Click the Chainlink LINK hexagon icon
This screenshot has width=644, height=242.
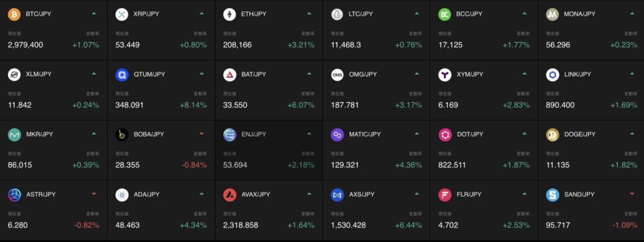tap(552, 75)
